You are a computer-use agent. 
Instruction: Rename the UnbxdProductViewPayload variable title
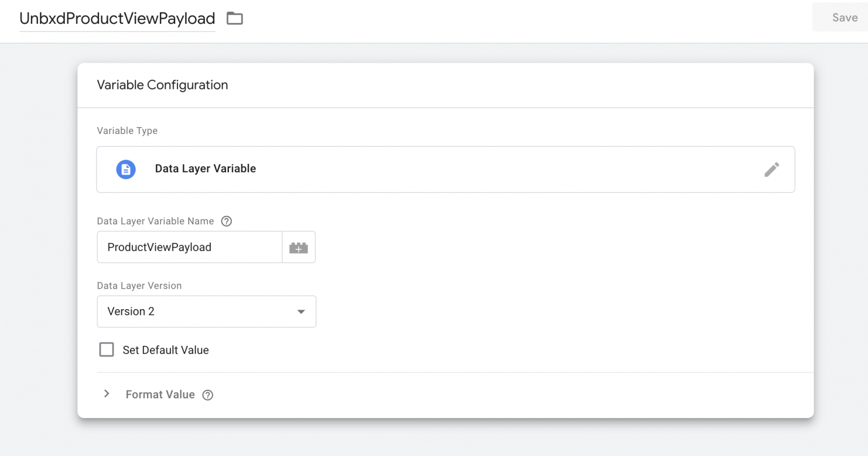(x=117, y=19)
